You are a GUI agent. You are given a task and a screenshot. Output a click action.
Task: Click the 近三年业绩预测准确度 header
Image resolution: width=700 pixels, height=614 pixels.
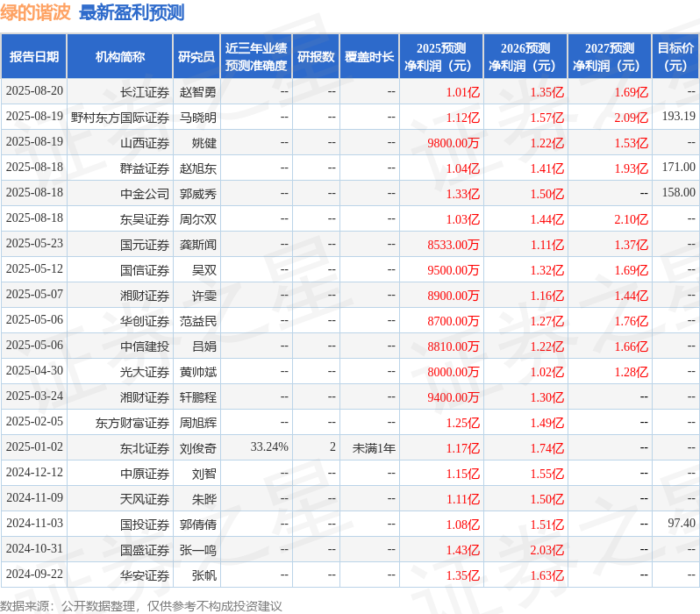pyautogui.click(x=256, y=57)
